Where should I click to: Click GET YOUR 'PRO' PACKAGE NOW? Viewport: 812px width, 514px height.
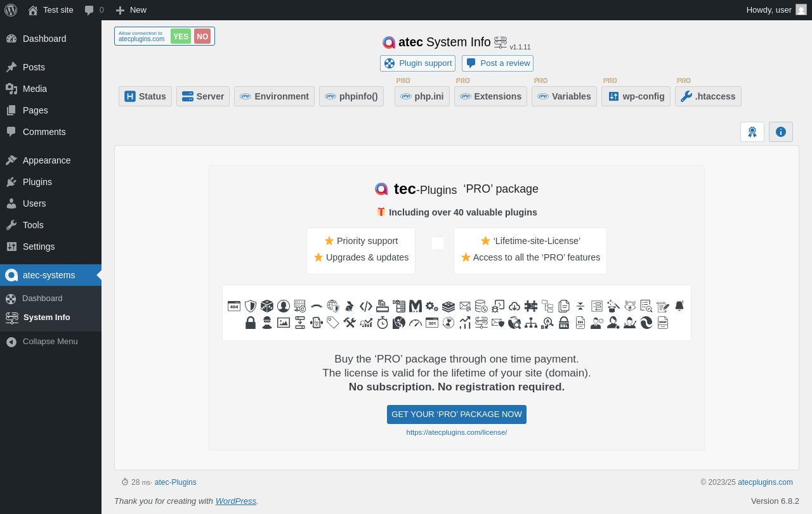(x=457, y=414)
